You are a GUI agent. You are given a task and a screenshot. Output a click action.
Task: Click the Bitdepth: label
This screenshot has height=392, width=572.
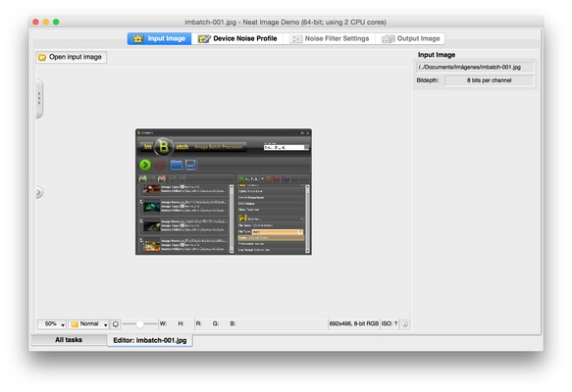(x=428, y=80)
